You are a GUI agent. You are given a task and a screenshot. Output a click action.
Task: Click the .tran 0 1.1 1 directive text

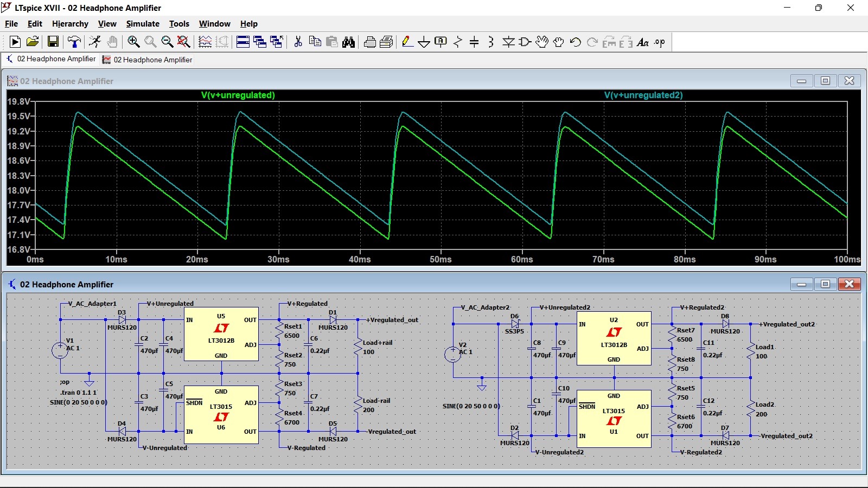[79, 392]
